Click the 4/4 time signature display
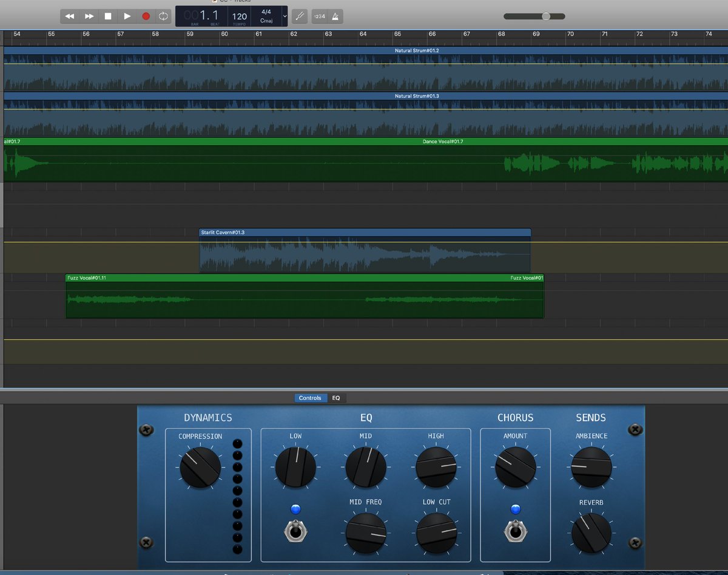728x575 pixels. [x=266, y=12]
